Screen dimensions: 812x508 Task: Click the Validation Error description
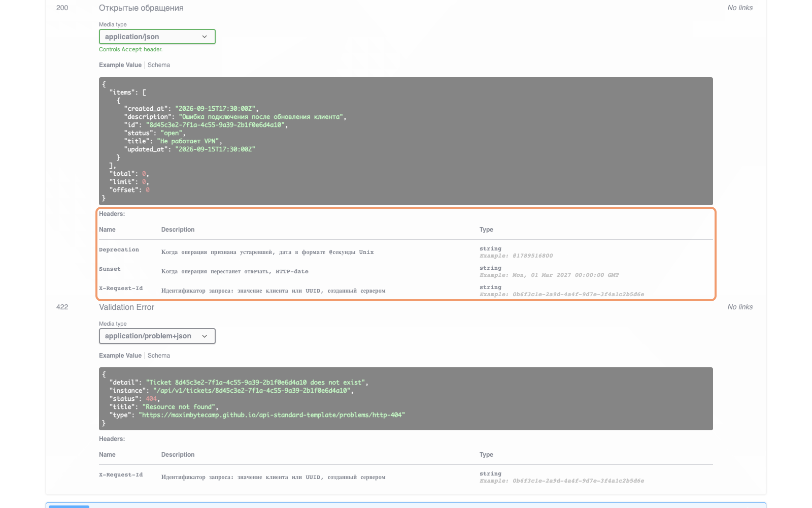click(x=126, y=307)
